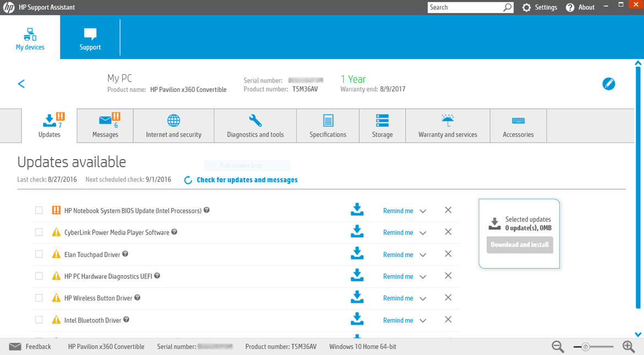Dismiss HP PC Hardware Diagnostics UEFI update
The height and width of the screenshot is (355, 644).
click(x=448, y=276)
